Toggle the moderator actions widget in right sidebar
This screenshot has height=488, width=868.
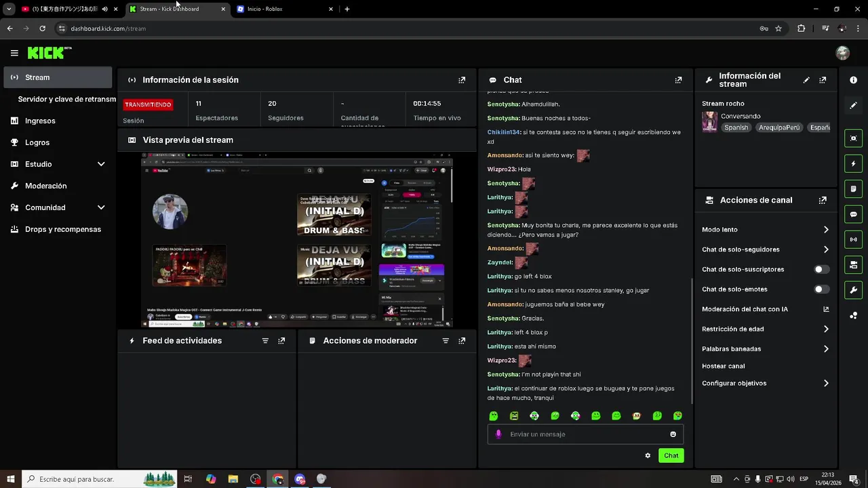pos(853,188)
